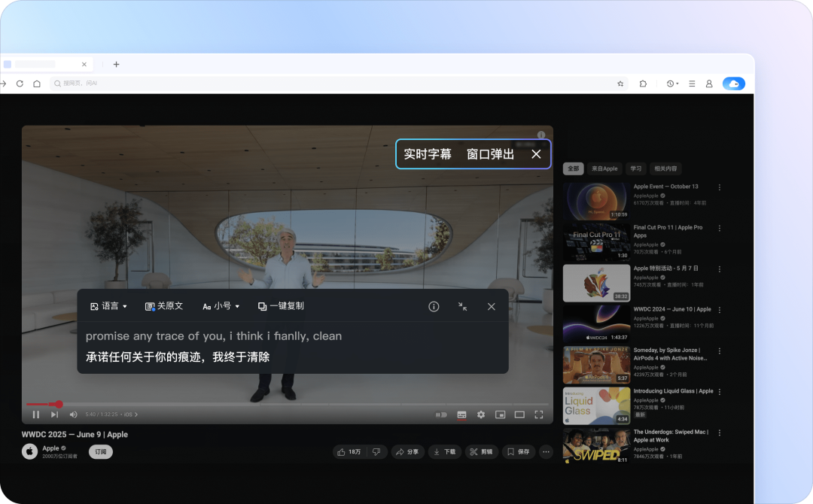Select the 来自Apple filter chip

(604, 169)
